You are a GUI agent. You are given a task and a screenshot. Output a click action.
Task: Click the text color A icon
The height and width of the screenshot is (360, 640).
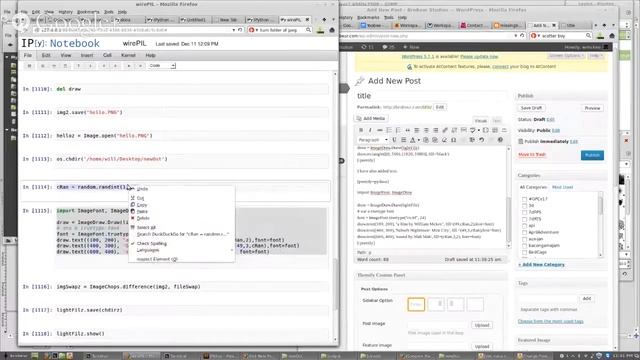click(x=412, y=140)
